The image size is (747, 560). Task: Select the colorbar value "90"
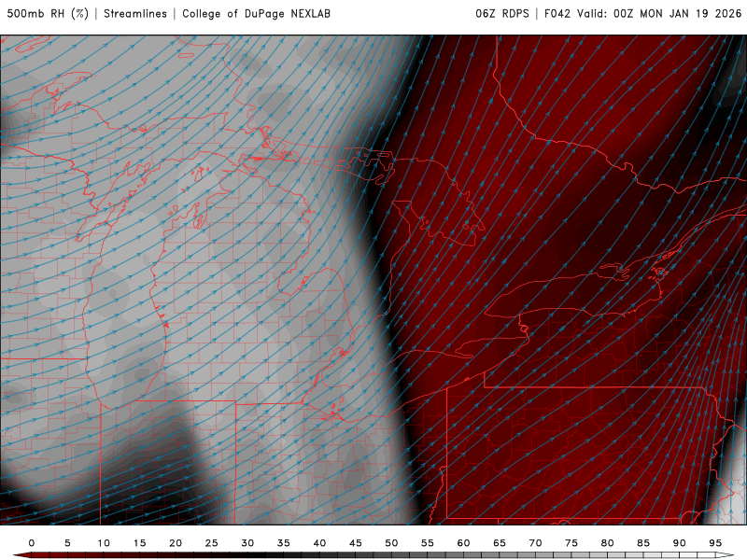coord(680,543)
